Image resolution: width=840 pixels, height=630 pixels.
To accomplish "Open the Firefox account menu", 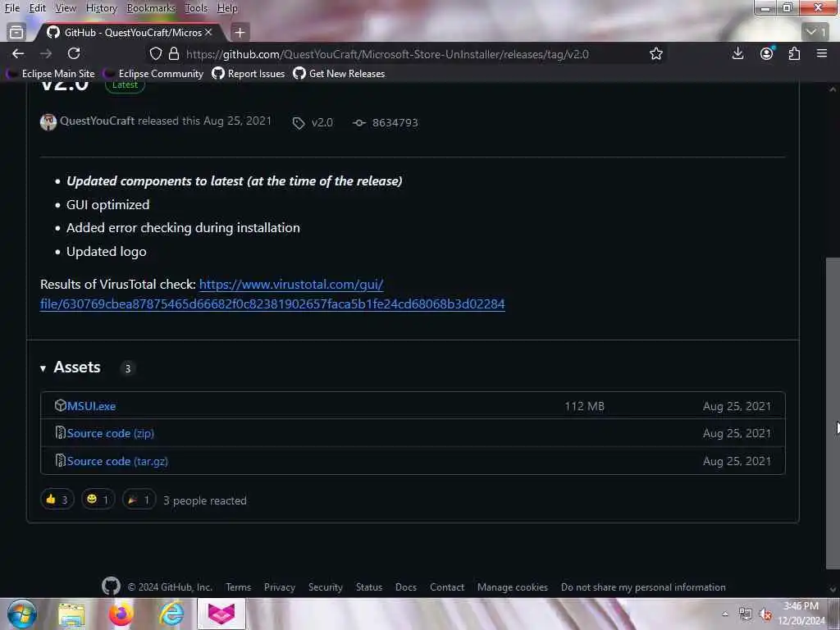I will (766, 53).
